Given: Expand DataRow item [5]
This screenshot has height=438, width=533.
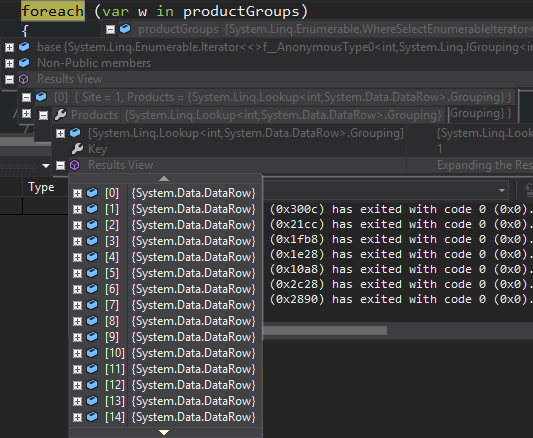Looking at the screenshot, I should (x=78, y=273).
